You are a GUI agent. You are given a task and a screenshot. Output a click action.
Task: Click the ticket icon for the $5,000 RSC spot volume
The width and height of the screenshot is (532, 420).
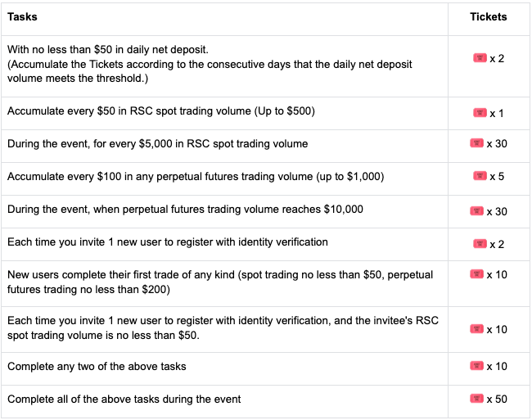coord(476,143)
